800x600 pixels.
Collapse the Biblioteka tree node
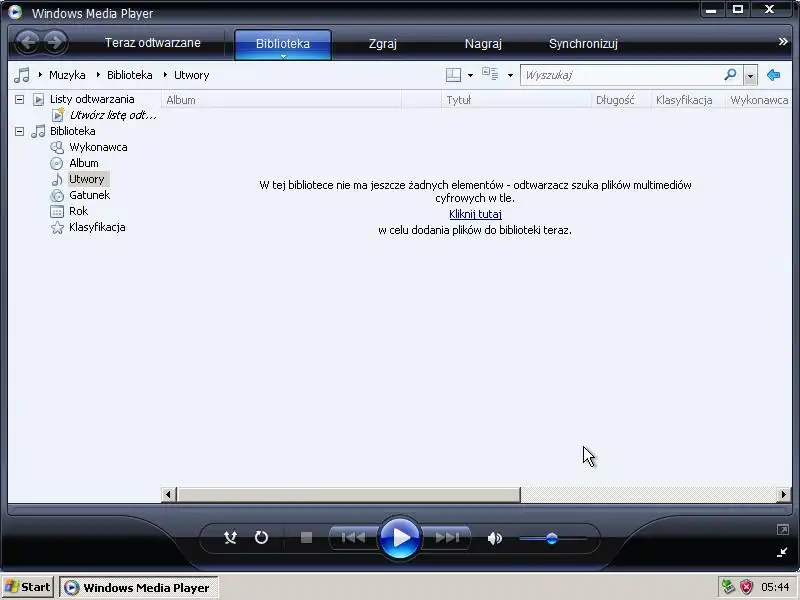[19, 132]
